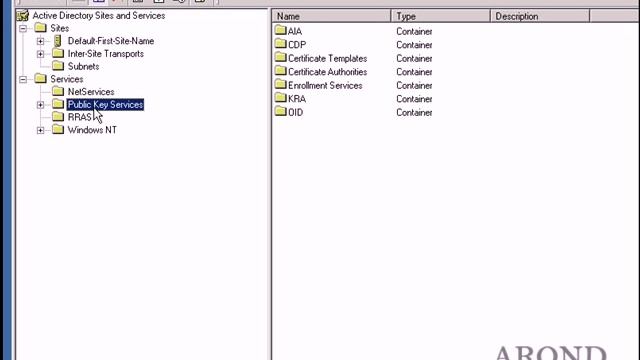The image size is (640, 360).
Task: Sort list by Type column header
Action: pos(441,16)
